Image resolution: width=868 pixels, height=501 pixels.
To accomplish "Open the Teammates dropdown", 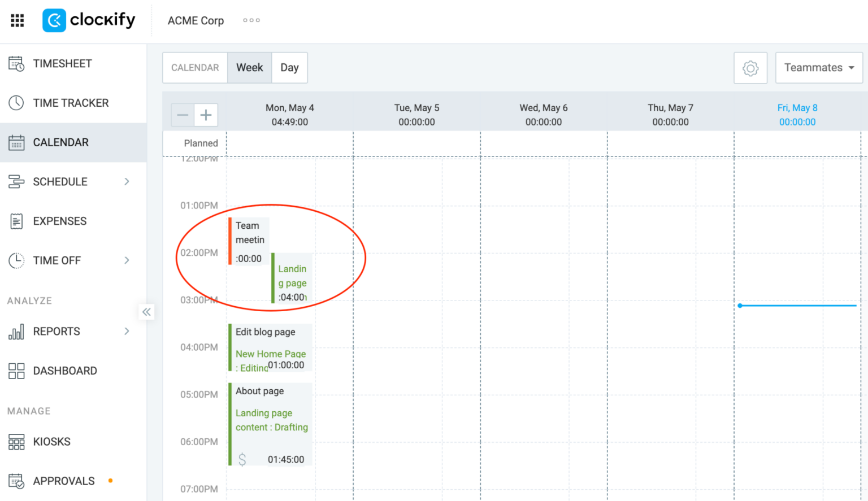I will 819,68.
